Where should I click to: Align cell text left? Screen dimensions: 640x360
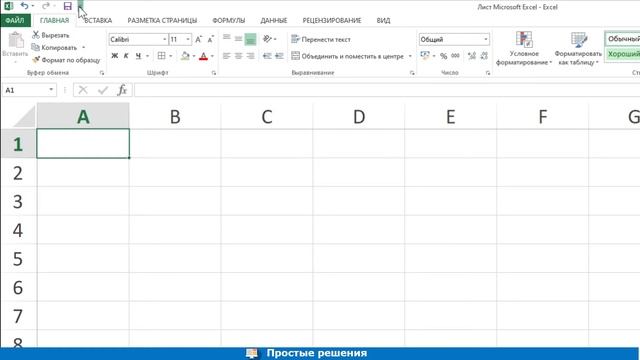pos(227,56)
